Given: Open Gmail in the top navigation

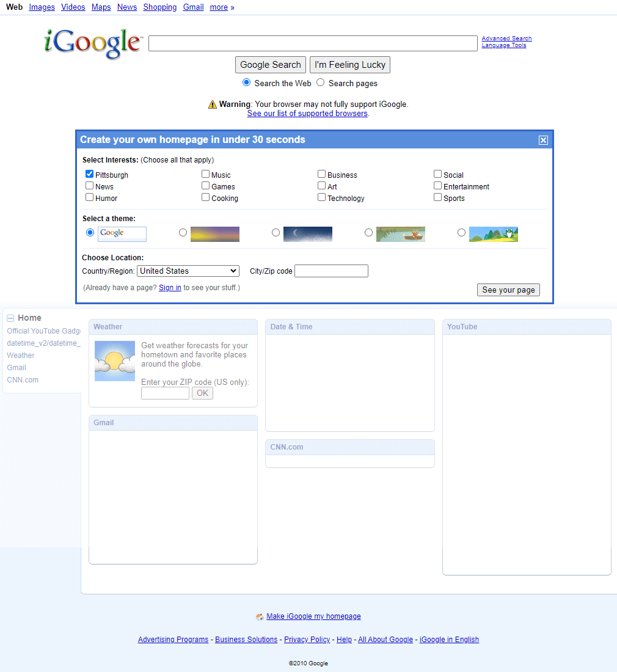Looking at the screenshot, I should pos(193,7).
